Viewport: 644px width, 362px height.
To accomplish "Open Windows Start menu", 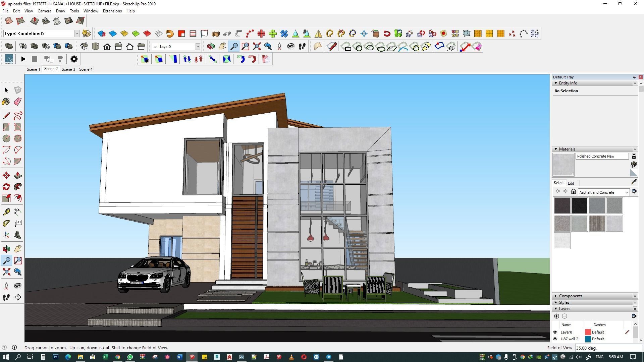I will (6, 357).
